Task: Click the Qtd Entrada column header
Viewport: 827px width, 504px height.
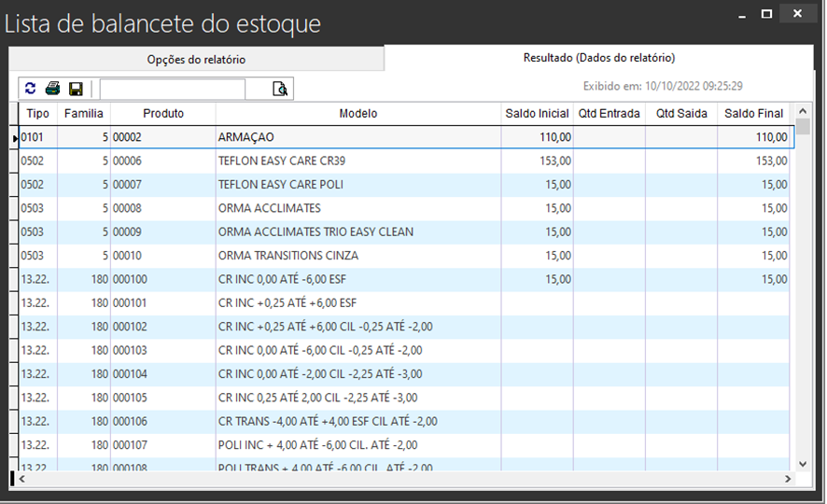Action: (609, 114)
